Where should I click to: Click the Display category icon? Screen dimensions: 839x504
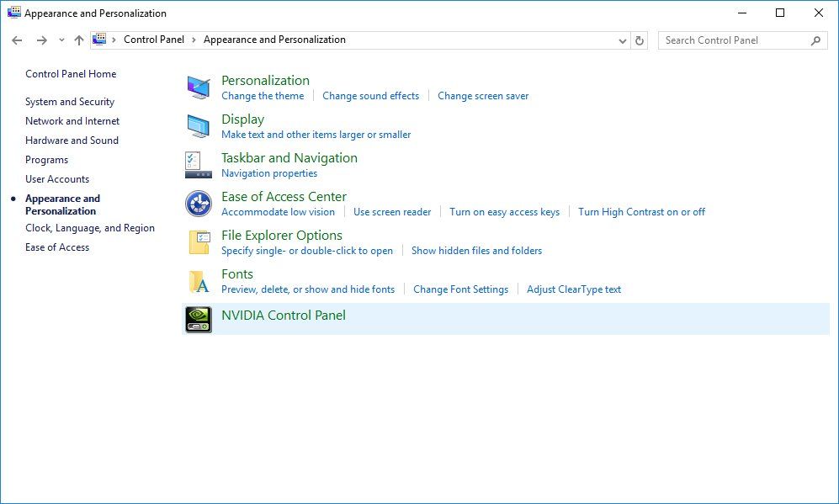[x=198, y=125]
